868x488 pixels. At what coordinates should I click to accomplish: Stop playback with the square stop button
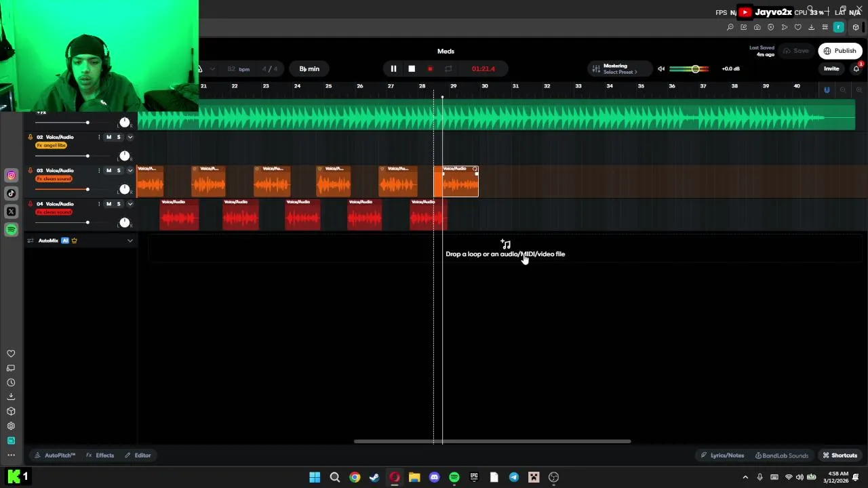click(x=412, y=68)
